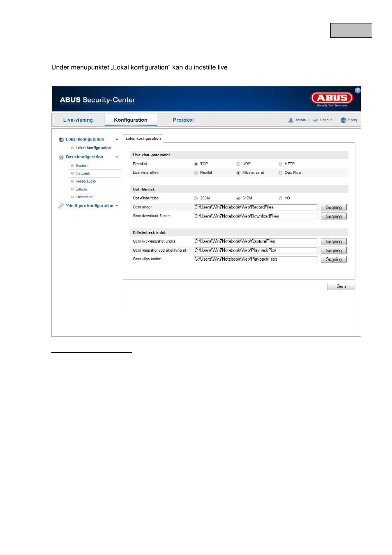Click the Gem save button
392x555 pixels.
(341, 287)
